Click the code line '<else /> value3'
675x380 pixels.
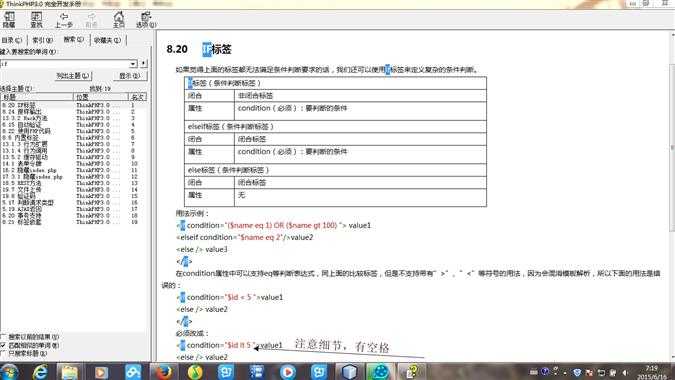pos(201,250)
